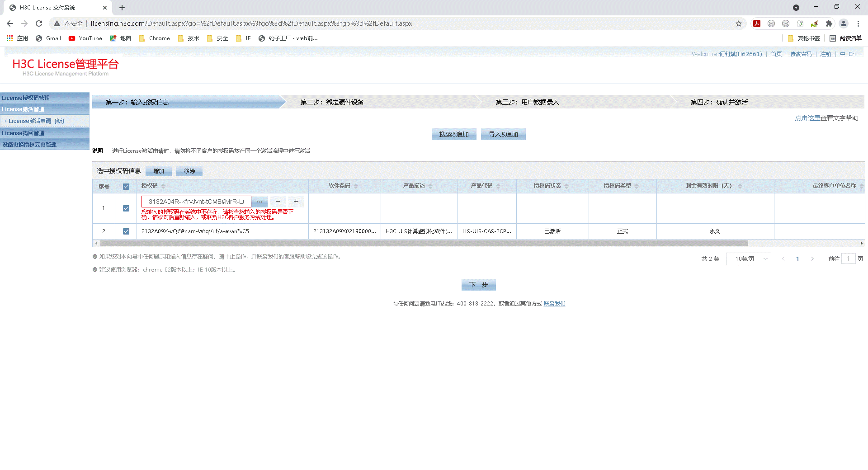Screen dimensions: 868x470
Task: Sort by 产品代码 column
Action: 498,186
